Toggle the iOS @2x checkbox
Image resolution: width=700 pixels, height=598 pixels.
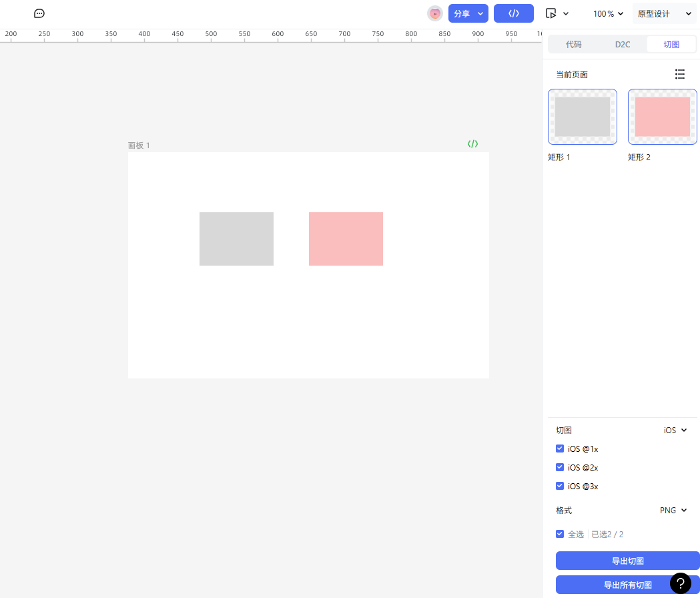560,467
